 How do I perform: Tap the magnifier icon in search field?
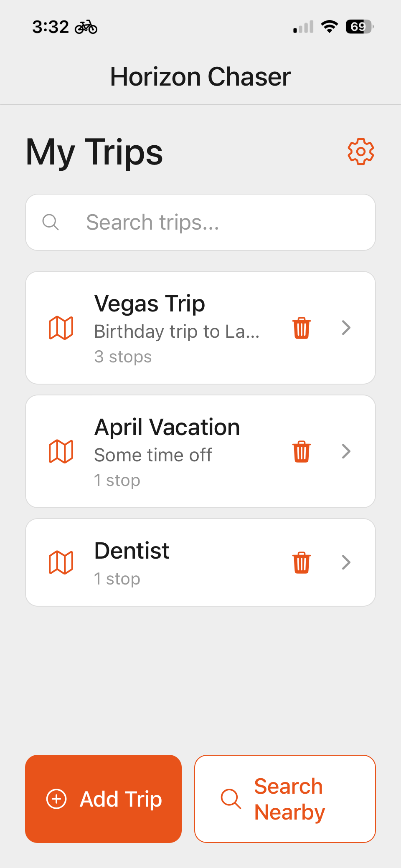coord(51,222)
